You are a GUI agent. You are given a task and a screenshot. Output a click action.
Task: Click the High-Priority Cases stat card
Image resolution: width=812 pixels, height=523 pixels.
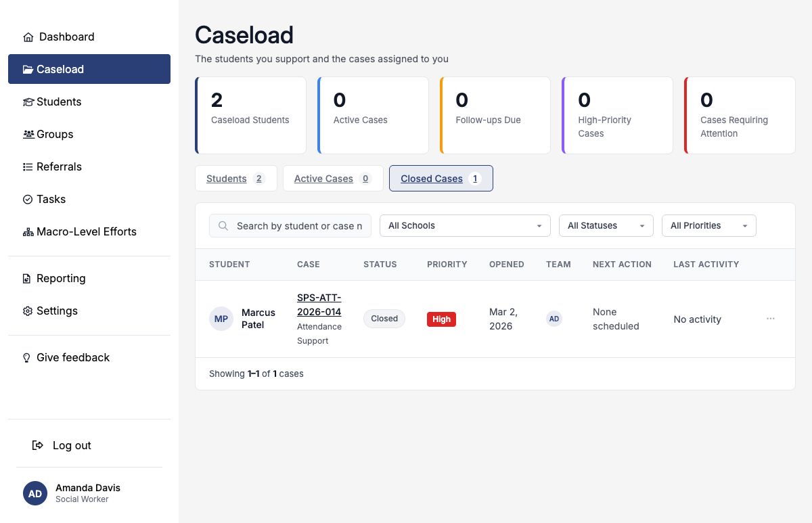point(617,115)
